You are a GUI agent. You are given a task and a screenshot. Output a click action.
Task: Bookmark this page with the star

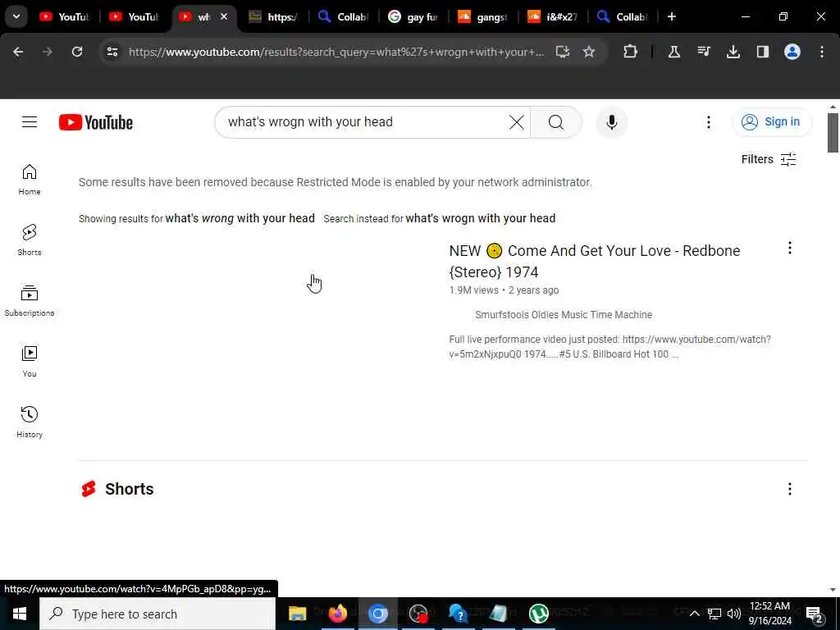pyautogui.click(x=589, y=52)
